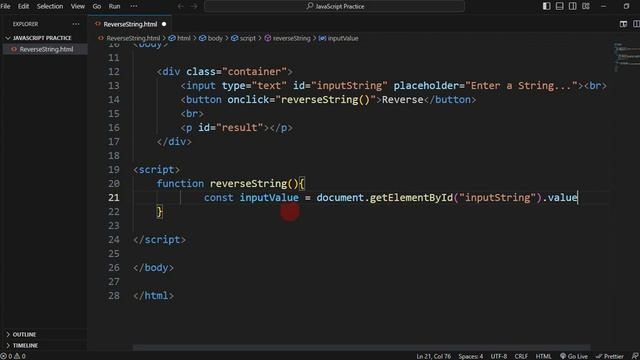Go back with the navigation arrow
Screen dimensions: 640x360
[180, 6]
